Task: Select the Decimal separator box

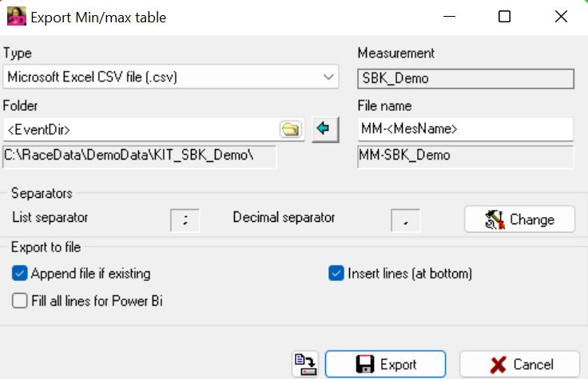Action: click(x=405, y=219)
